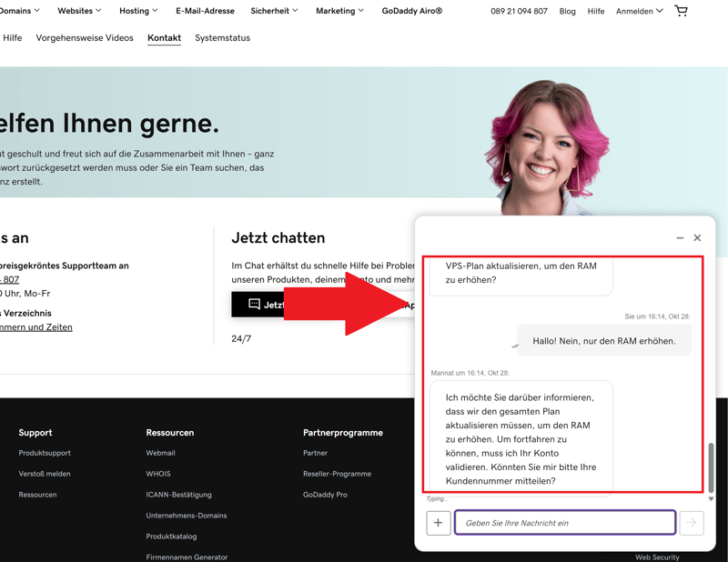Viewport: 728px width, 562px height.
Task: Expand the Anmelden account menu
Action: click(x=639, y=11)
